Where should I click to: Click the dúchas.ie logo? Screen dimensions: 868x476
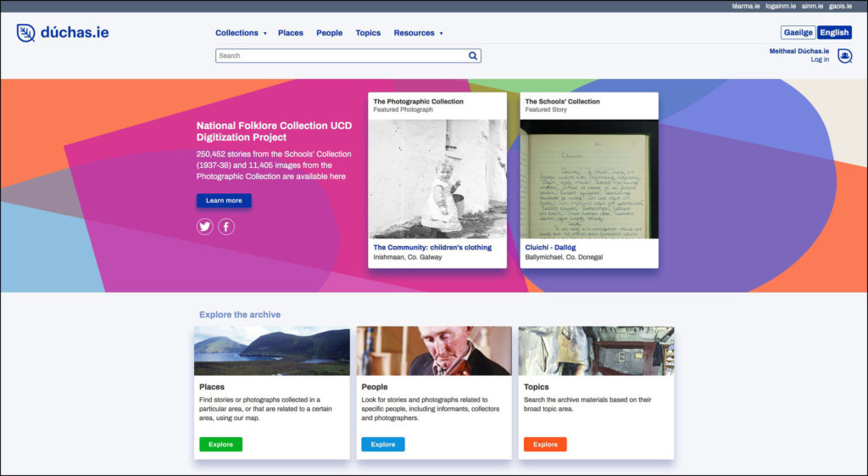click(x=63, y=33)
